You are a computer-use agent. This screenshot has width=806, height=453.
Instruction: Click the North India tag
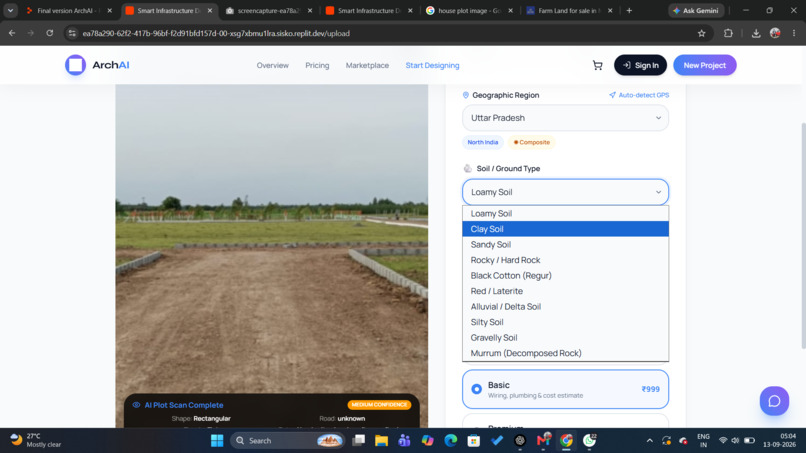pos(483,142)
